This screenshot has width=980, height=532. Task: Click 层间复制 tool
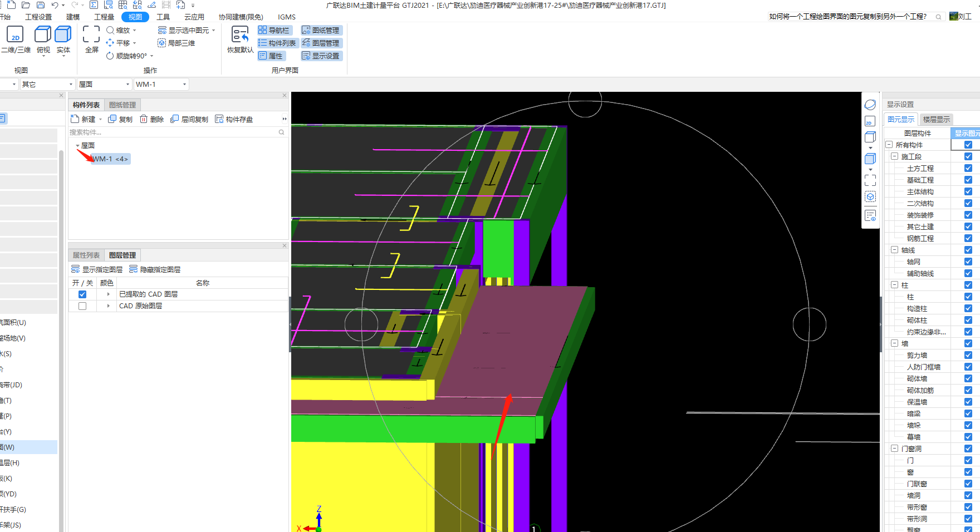[189, 119]
